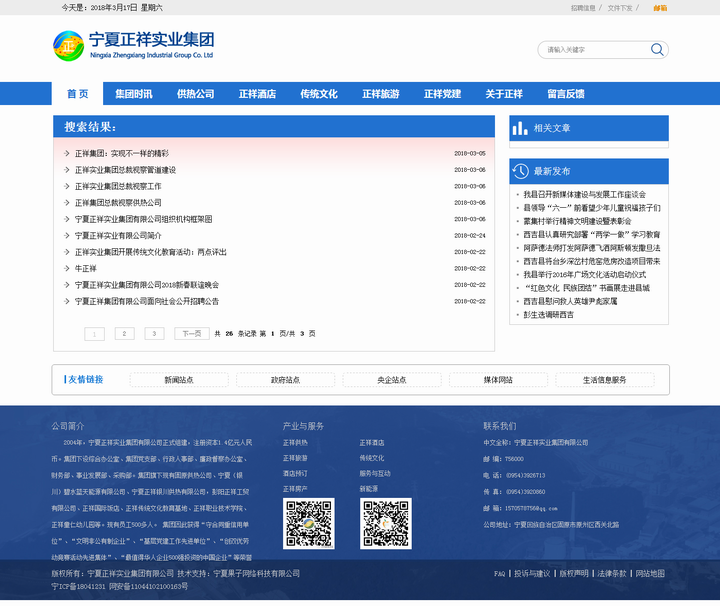720x606 pixels.
Task: Click footer link 服务与互动
Action: (375, 473)
